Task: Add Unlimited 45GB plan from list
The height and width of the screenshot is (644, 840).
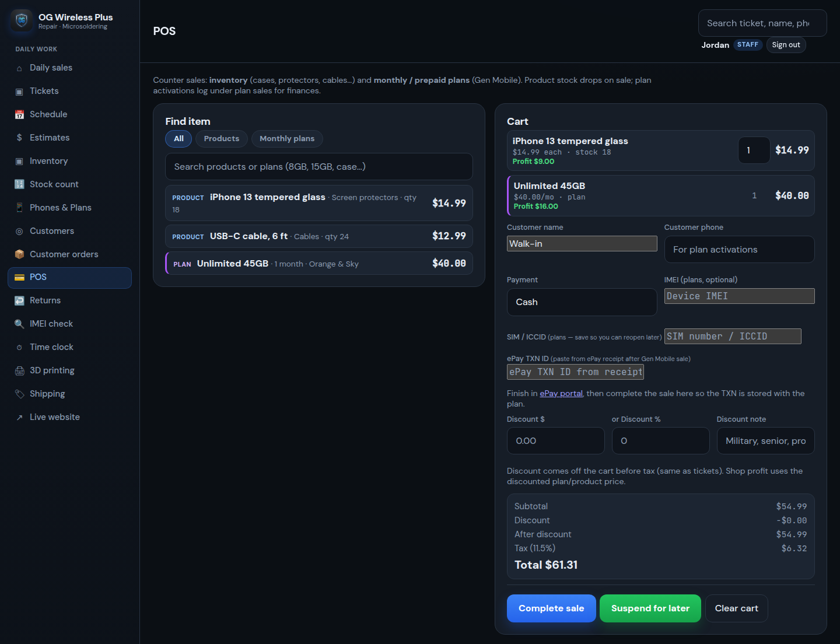Action: click(x=319, y=264)
